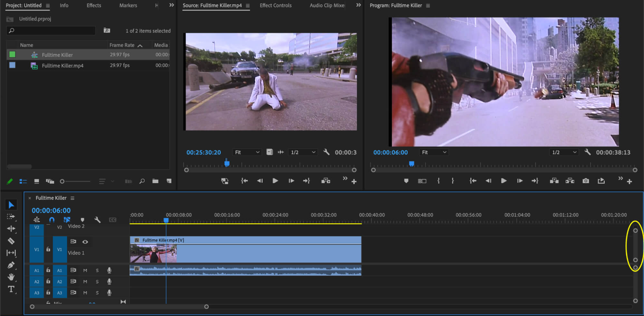Open Program monitor settings wrench

[588, 152]
